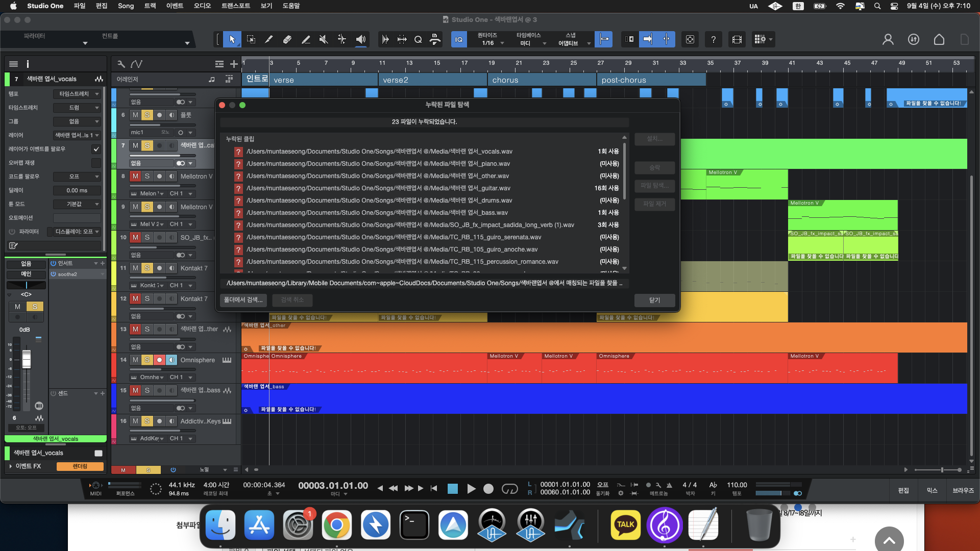Open the 타임스트레치 드럼 dropdown
The width and height of the screenshot is (980, 551).
click(x=77, y=108)
